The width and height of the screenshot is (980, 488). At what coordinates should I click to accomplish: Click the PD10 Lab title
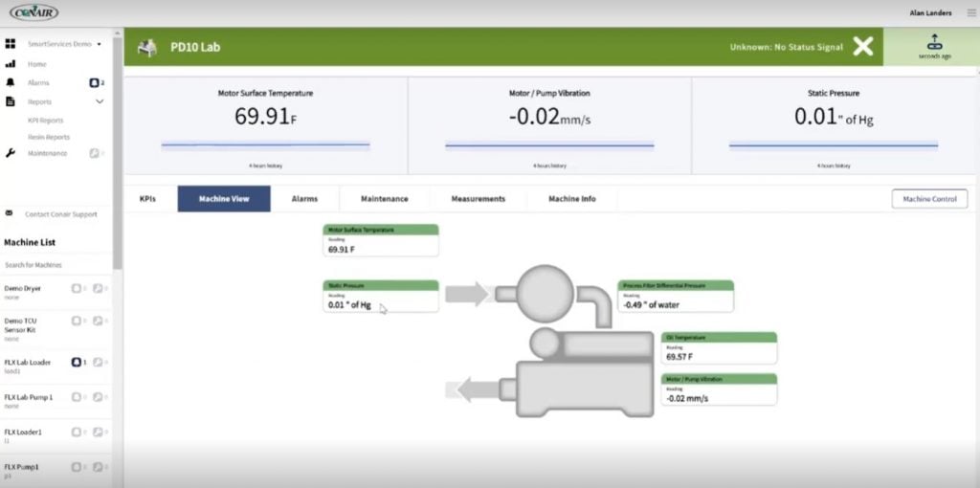click(x=195, y=48)
